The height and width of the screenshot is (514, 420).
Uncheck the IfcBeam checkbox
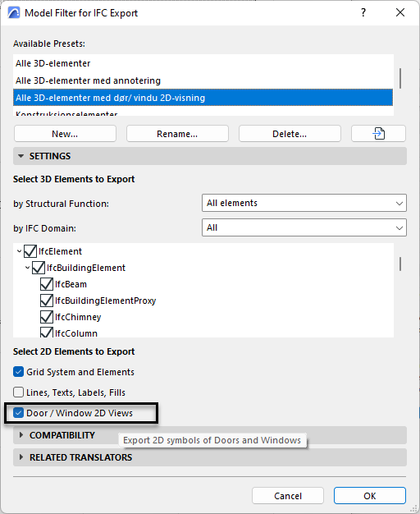(47, 284)
